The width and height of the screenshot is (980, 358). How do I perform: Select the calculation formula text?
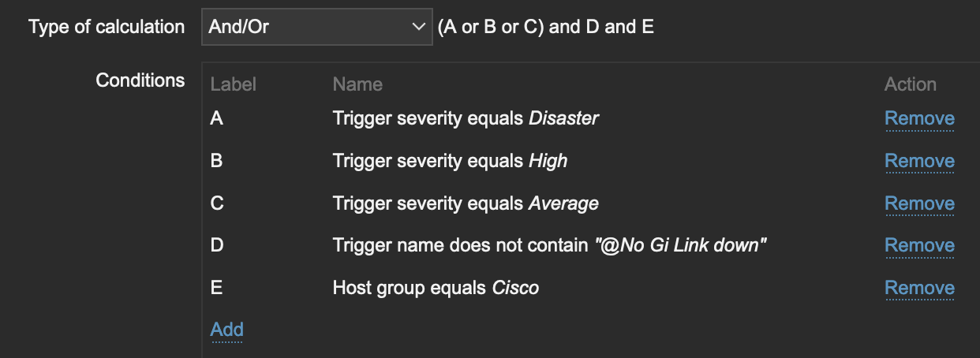click(545, 27)
